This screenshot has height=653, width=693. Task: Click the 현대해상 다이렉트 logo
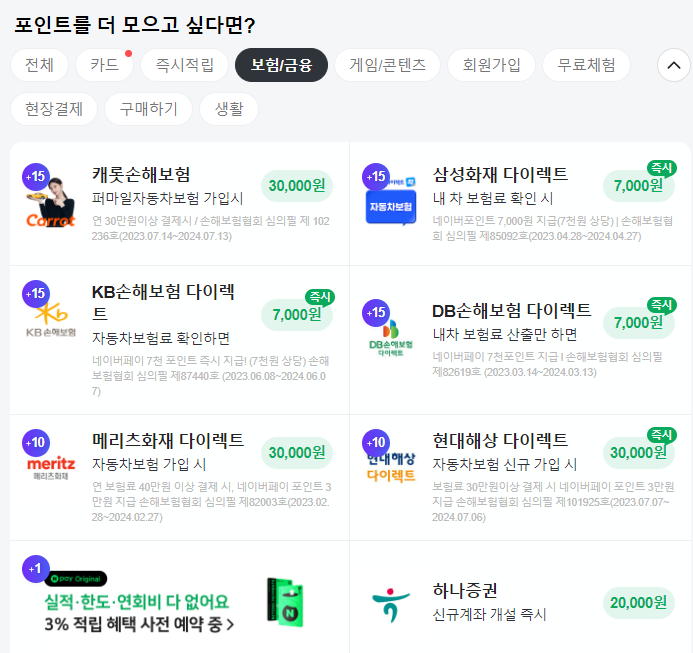coord(391,467)
